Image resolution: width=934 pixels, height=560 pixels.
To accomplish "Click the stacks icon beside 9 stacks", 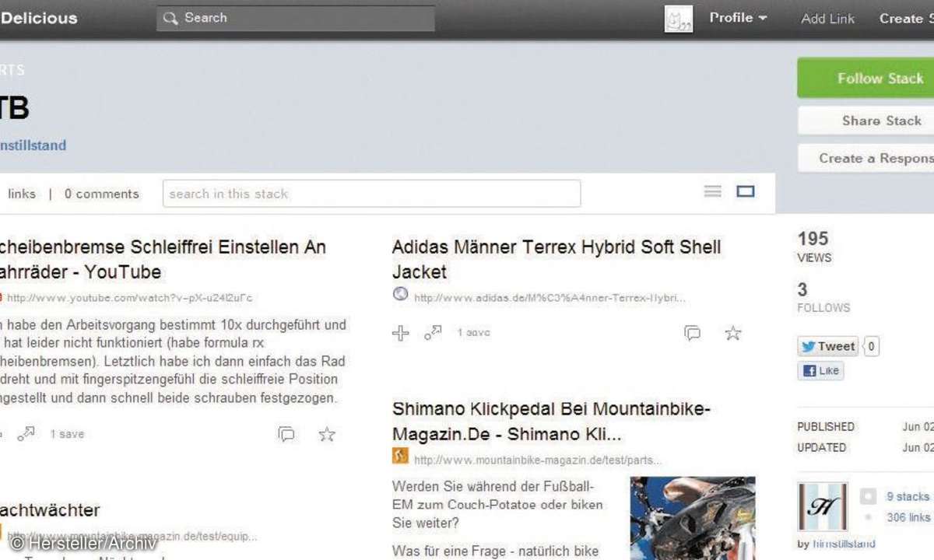I will 868,496.
